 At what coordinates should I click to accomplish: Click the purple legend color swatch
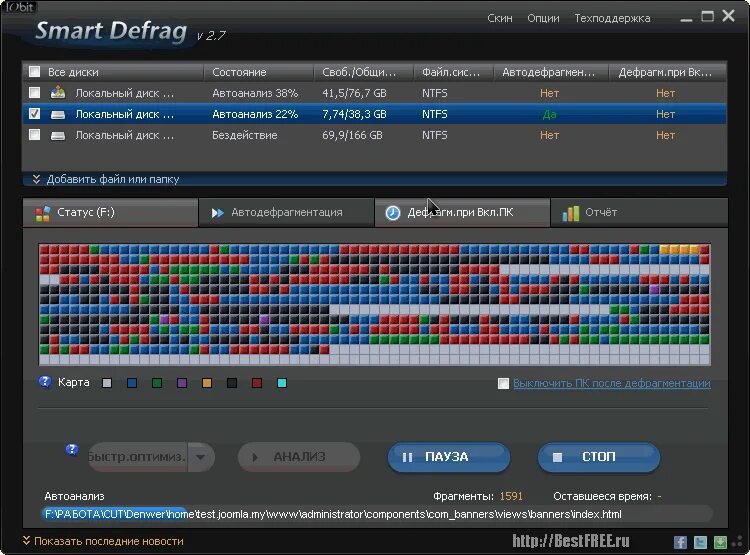(x=182, y=383)
